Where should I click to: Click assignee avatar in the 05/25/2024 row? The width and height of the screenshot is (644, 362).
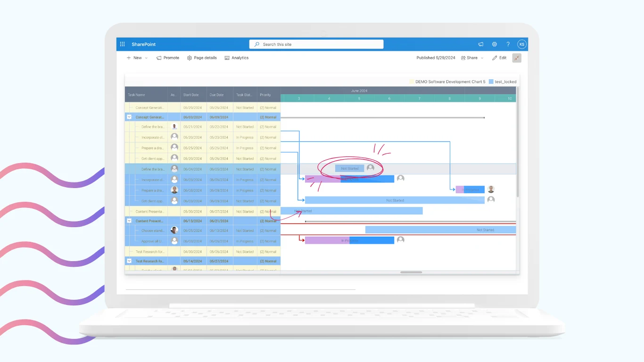174,148
